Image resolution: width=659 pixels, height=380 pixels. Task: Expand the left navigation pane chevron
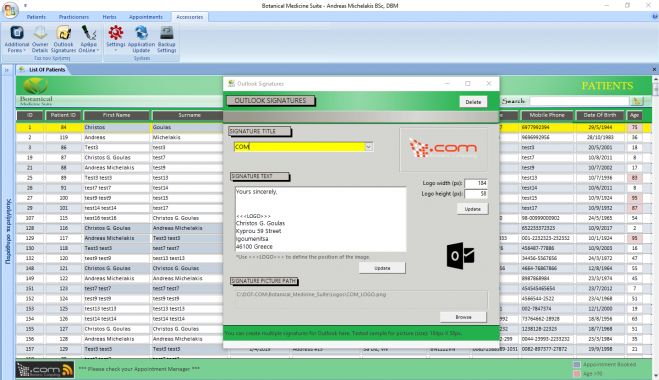[7, 70]
